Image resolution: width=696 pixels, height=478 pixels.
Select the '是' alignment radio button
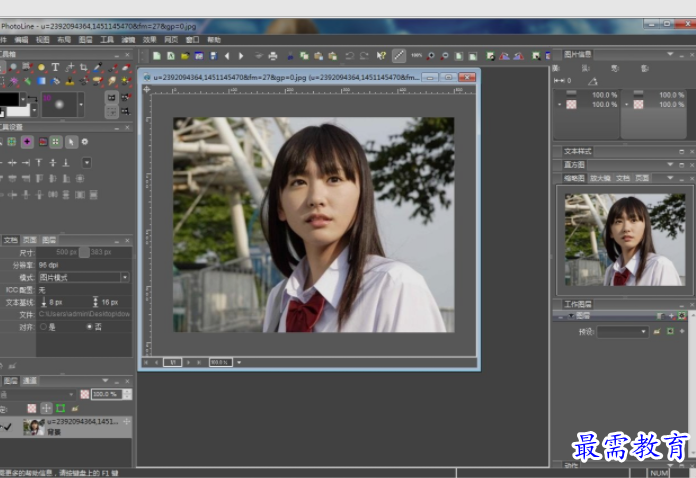pyautogui.click(x=44, y=327)
